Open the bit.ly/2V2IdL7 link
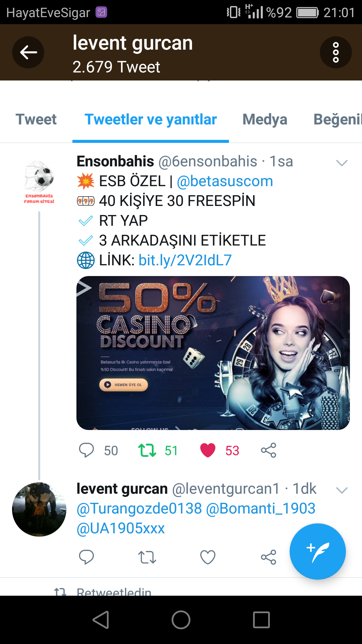This screenshot has height=644, width=362. click(185, 260)
